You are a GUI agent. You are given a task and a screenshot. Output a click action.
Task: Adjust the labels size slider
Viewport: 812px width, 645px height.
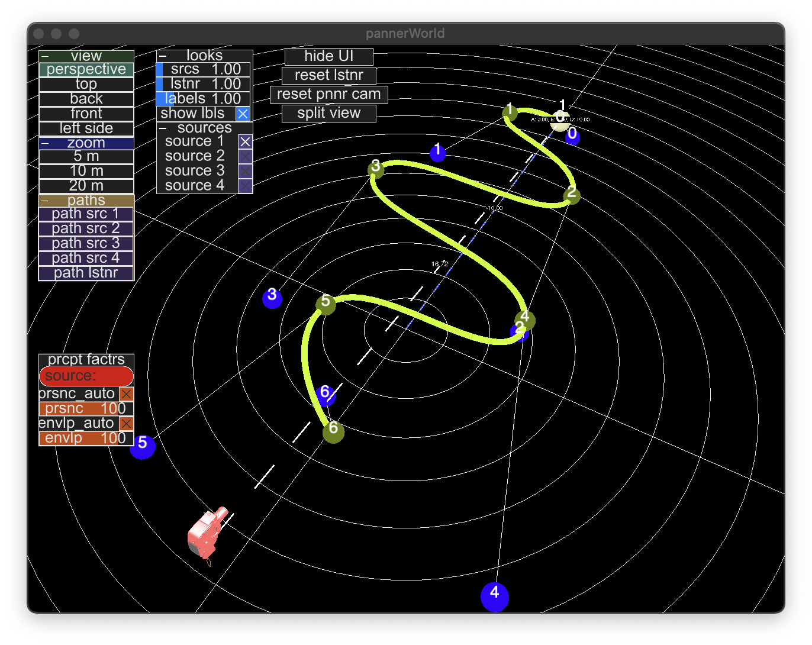click(204, 99)
